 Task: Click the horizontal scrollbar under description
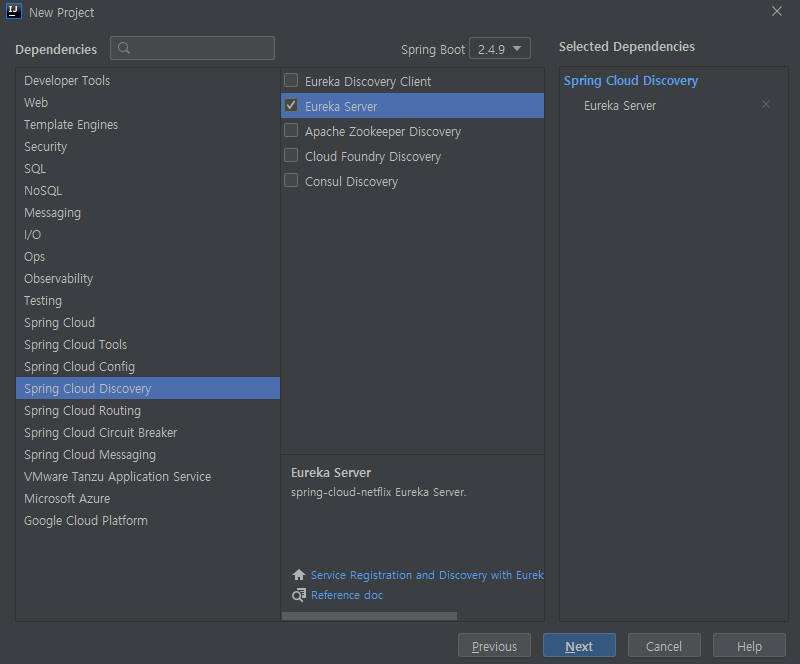pyautogui.click(x=369, y=616)
